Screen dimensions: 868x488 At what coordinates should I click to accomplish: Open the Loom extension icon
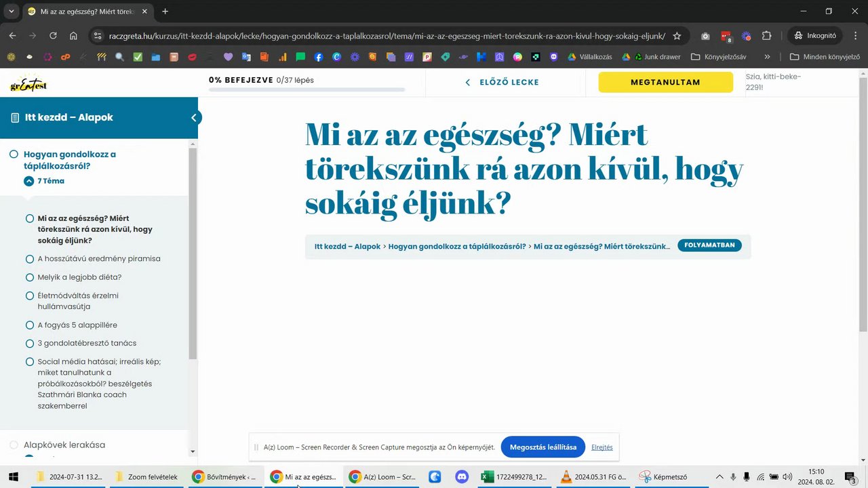point(746,36)
